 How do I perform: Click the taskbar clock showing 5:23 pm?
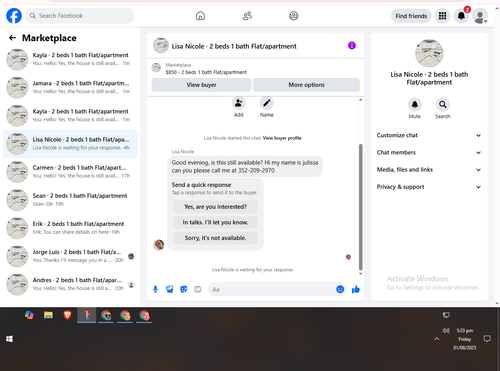pyautogui.click(x=464, y=339)
